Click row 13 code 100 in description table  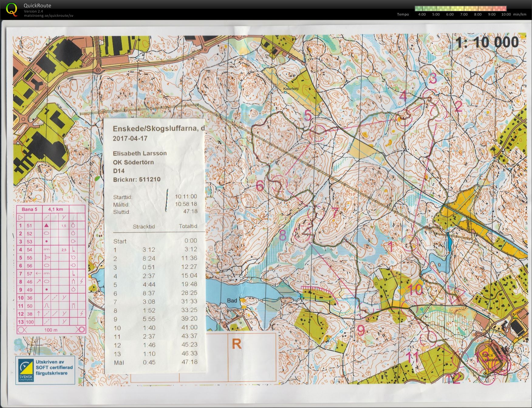point(30,322)
